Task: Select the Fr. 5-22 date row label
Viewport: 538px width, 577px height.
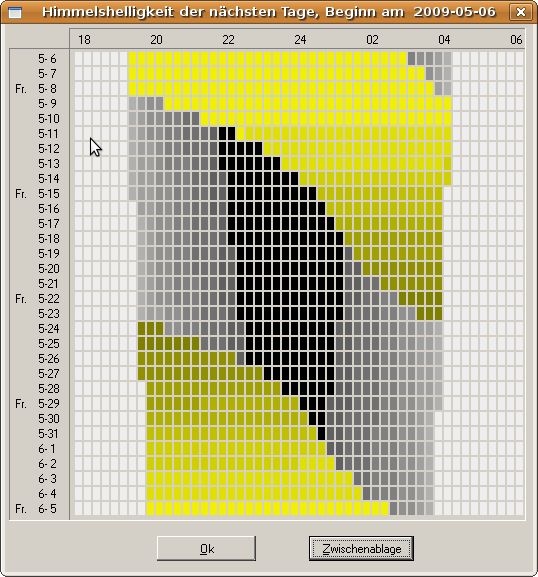Action: (x=37, y=298)
